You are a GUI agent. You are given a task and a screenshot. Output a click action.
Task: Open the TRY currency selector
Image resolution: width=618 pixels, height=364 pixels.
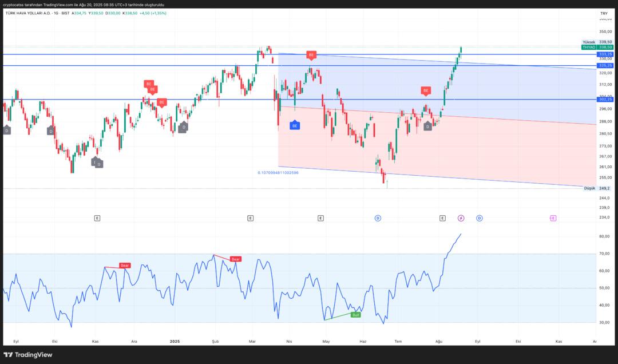[604, 13]
